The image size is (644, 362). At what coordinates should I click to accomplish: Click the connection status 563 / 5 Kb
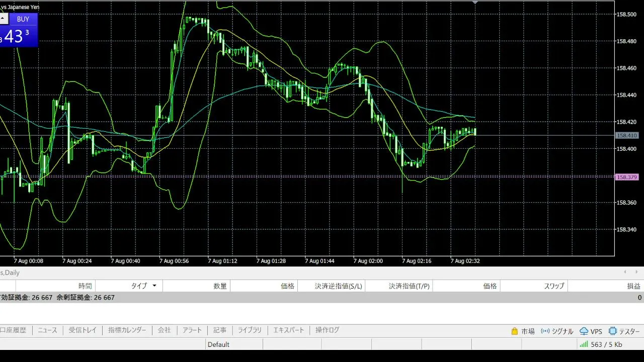tap(602, 344)
